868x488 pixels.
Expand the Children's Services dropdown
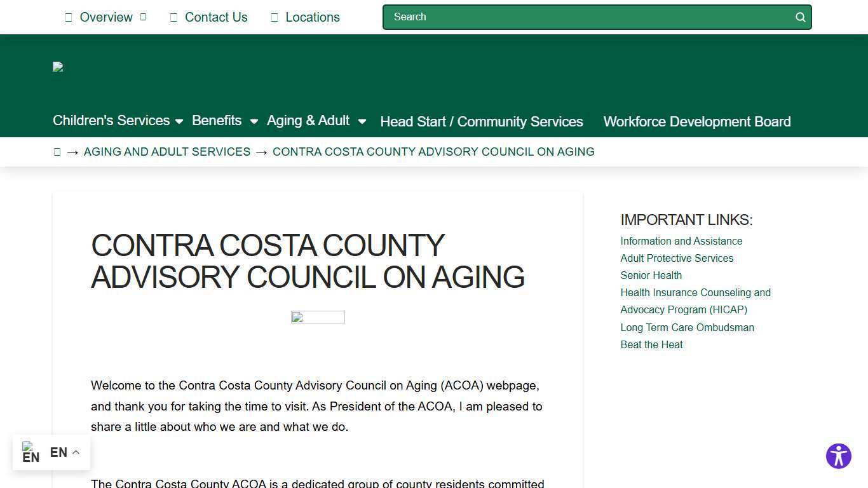pos(179,121)
